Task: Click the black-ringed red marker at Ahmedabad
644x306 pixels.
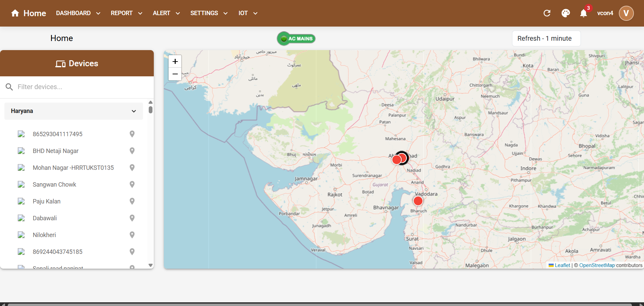Action: click(x=402, y=158)
